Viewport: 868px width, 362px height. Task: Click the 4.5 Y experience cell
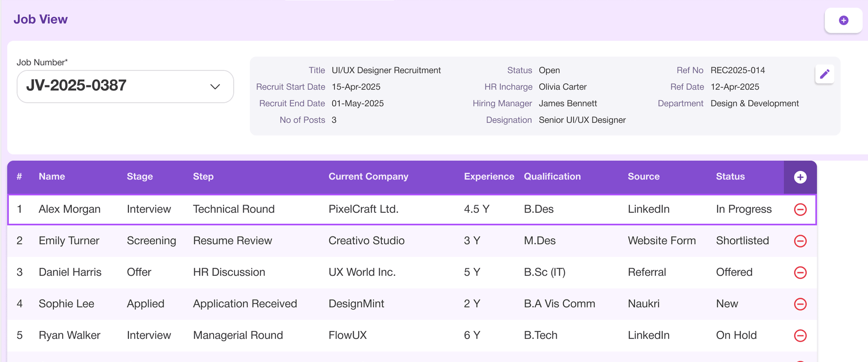coord(476,209)
